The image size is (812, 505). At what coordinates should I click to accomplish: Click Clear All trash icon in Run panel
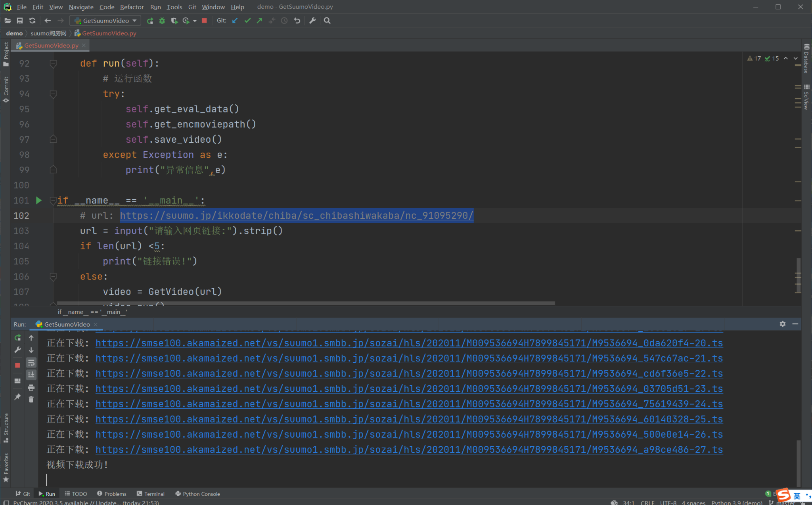pos(31,400)
